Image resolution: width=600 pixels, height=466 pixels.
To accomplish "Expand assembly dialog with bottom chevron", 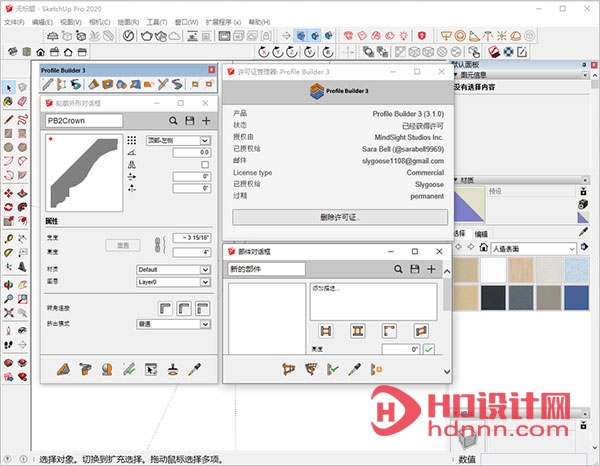I will click(x=447, y=371).
